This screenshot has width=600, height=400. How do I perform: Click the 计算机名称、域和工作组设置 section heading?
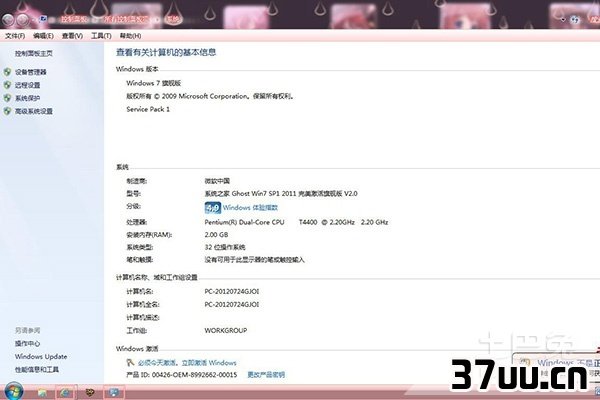click(157, 277)
